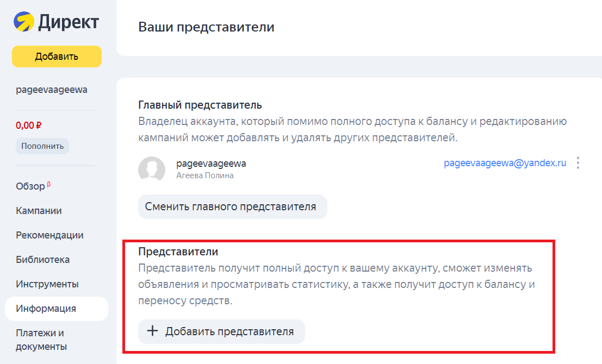Click the pageevaageewa account name in sidebar
Viewport: 602px width, 364px height.
[x=52, y=90]
